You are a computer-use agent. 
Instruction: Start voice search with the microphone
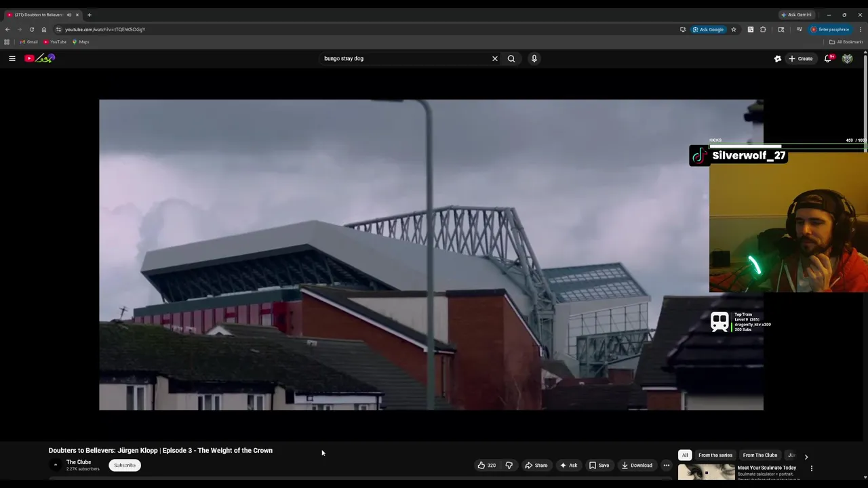click(534, 58)
